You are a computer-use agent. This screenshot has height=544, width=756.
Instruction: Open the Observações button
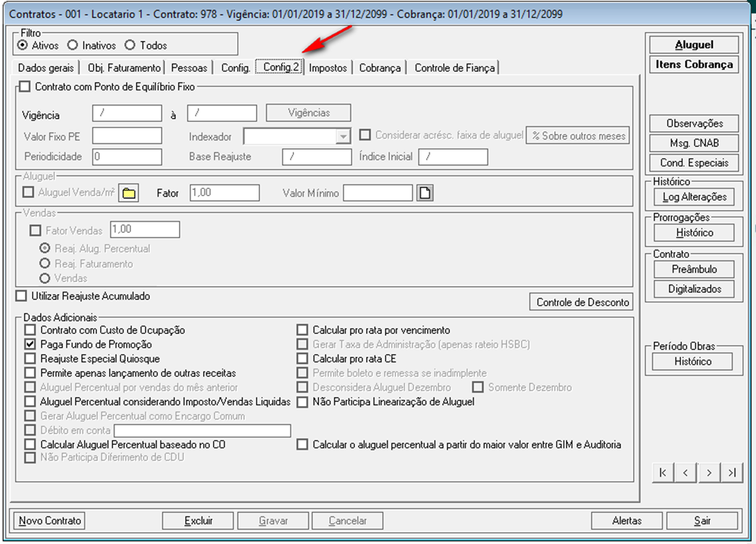pos(694,123)
